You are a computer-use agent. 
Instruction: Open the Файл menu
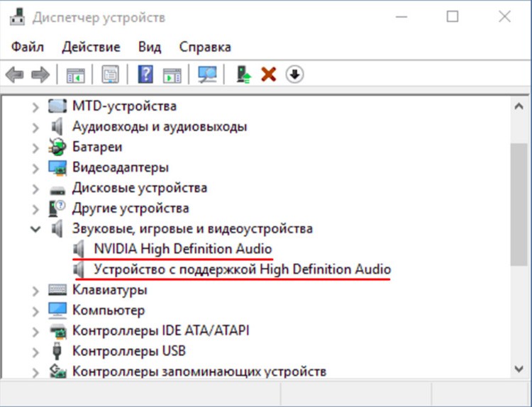(x=28, y=47)
